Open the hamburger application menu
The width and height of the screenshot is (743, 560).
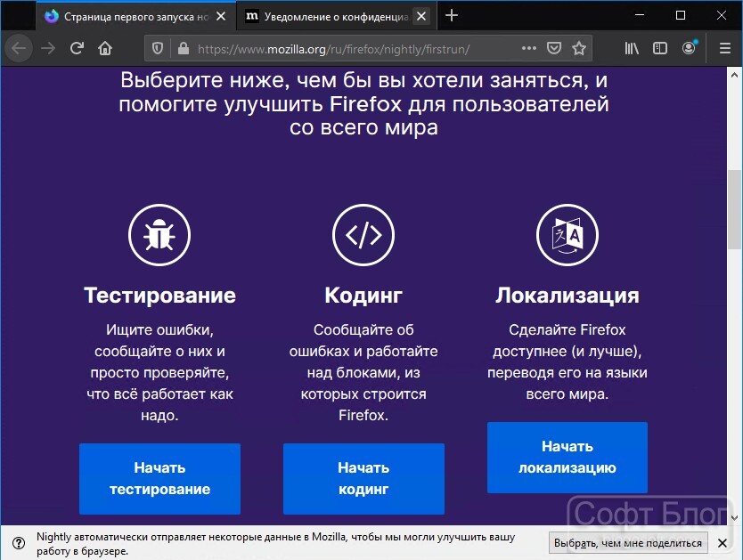[725, 48]
